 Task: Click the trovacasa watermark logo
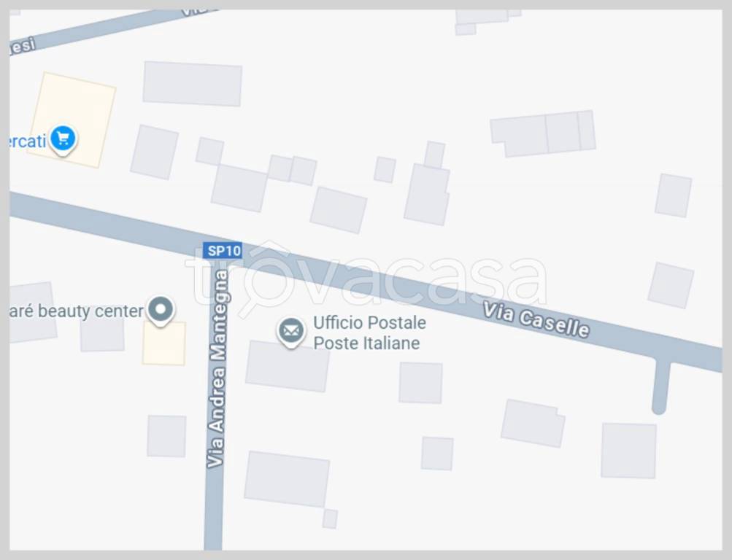coord(366,279)
